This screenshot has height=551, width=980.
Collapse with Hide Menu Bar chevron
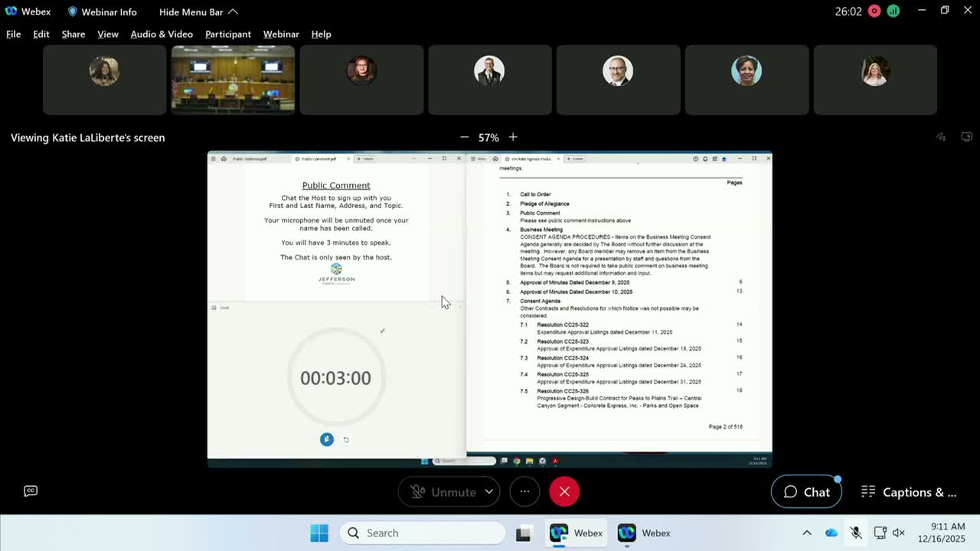233,11
